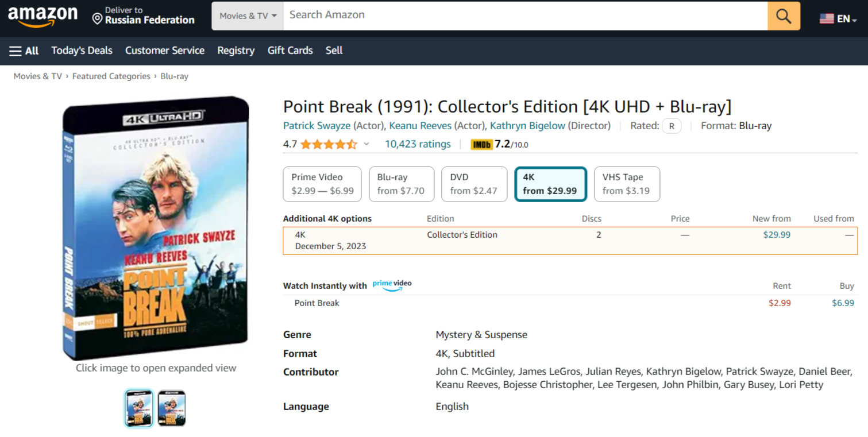Click the Search Amazon input field
This screenshot has height=437, width=868.
(525, 16)
